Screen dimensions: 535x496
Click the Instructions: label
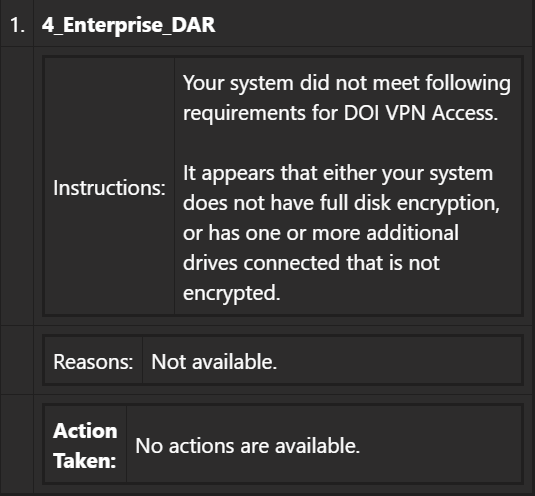point(109,188)
